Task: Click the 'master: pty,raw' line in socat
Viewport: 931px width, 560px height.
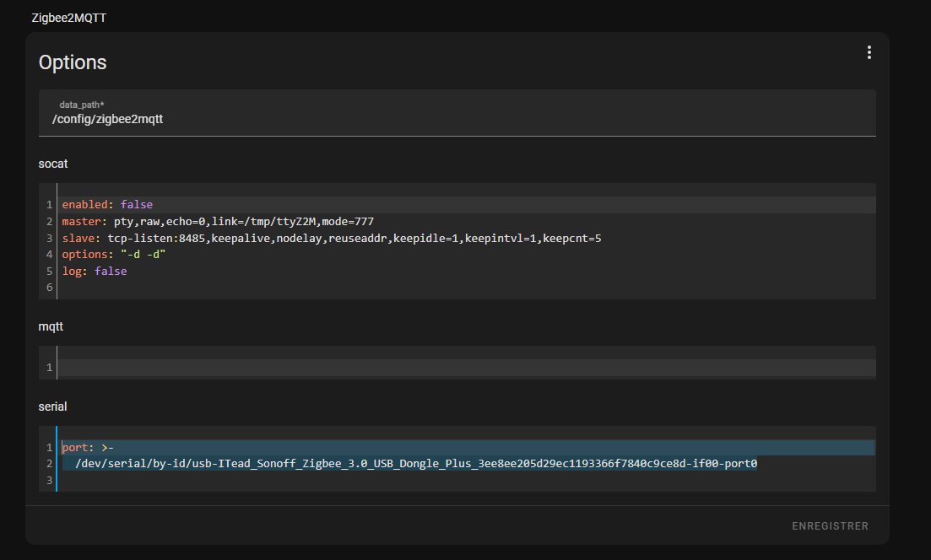Action: 217,222
